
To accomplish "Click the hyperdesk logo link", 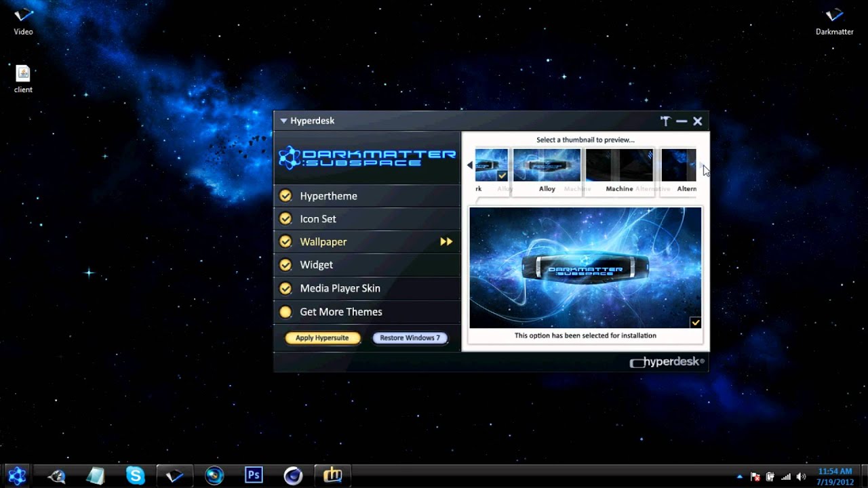I will 667,362.
